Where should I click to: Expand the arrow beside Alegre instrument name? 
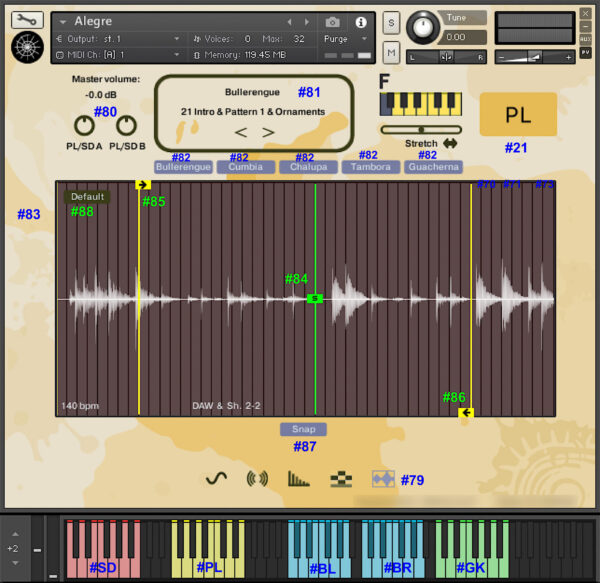(63, 22)
